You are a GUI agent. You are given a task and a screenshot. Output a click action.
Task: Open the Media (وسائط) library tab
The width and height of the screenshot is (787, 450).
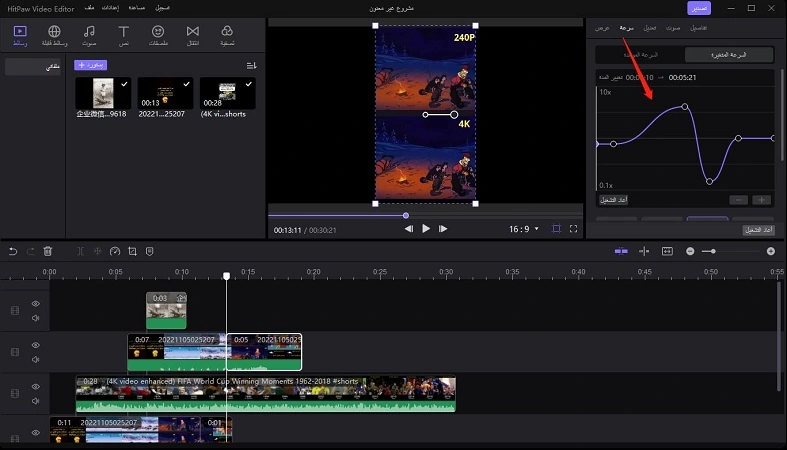point(20,36)
